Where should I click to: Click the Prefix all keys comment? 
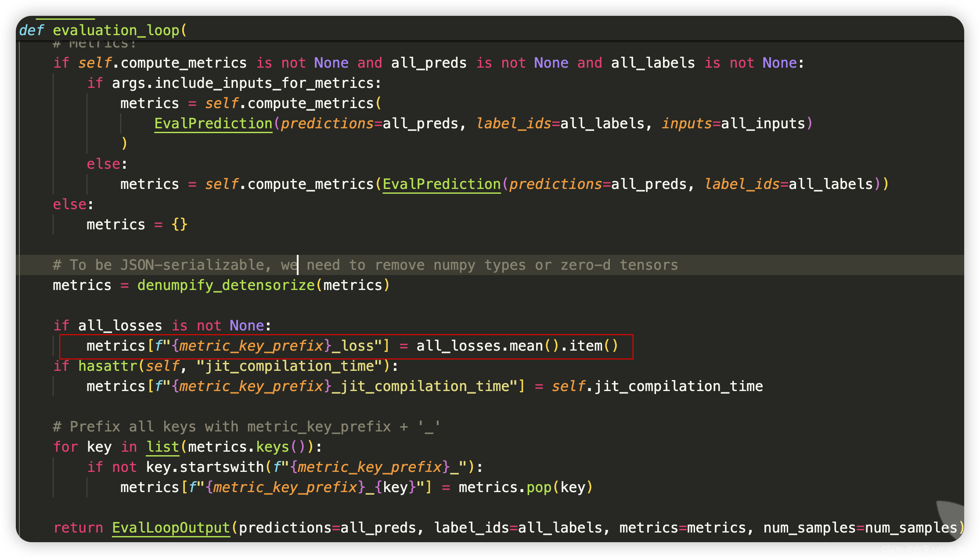coord(246,427)
